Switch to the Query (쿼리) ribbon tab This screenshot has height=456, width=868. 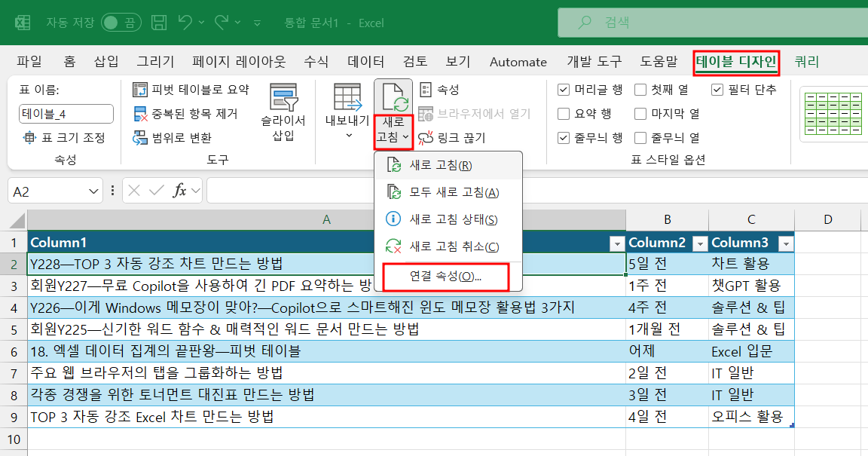click(x=806, y=61)
